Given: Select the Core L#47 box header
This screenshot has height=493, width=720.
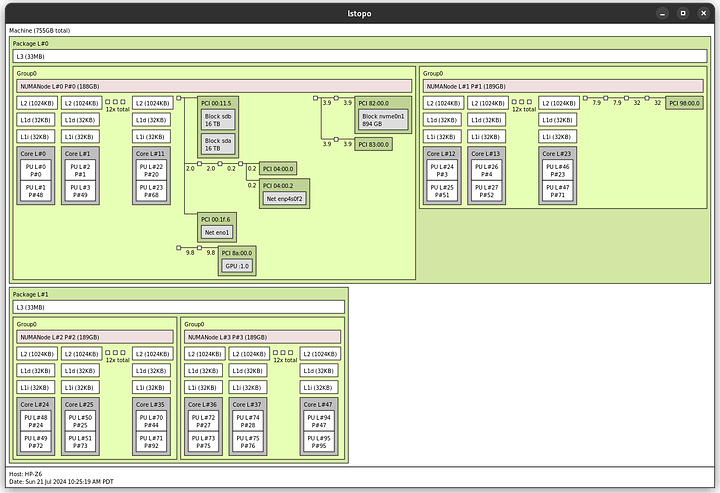Looking at the screenshot, I should [x=317, y=404].
